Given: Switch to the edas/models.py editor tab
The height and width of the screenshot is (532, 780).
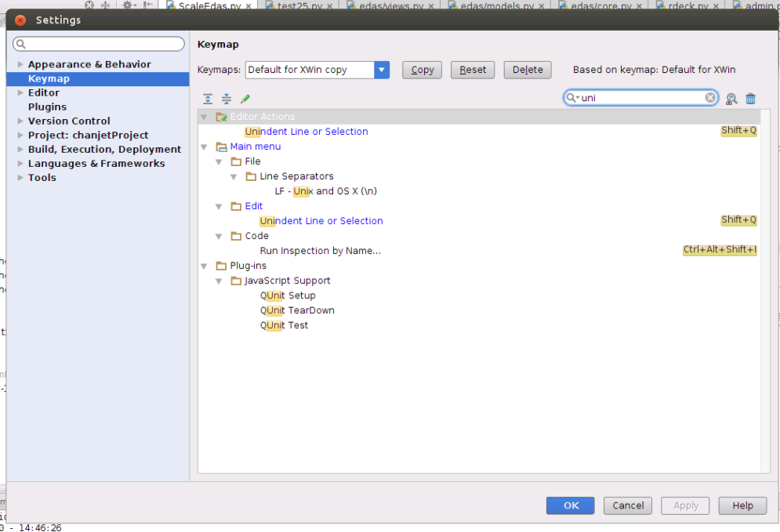Looking at the screenshot, I should click(x=496, y=5).
